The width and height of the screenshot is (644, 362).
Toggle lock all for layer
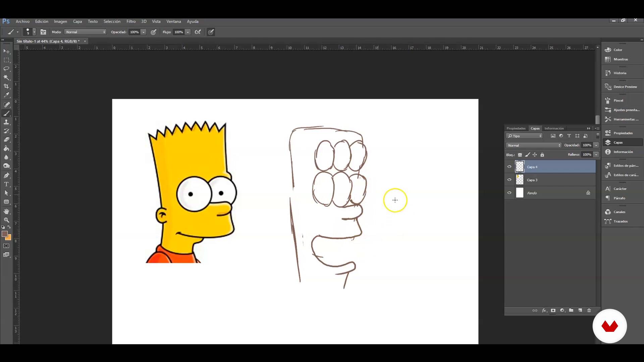[x=542, y=155]
